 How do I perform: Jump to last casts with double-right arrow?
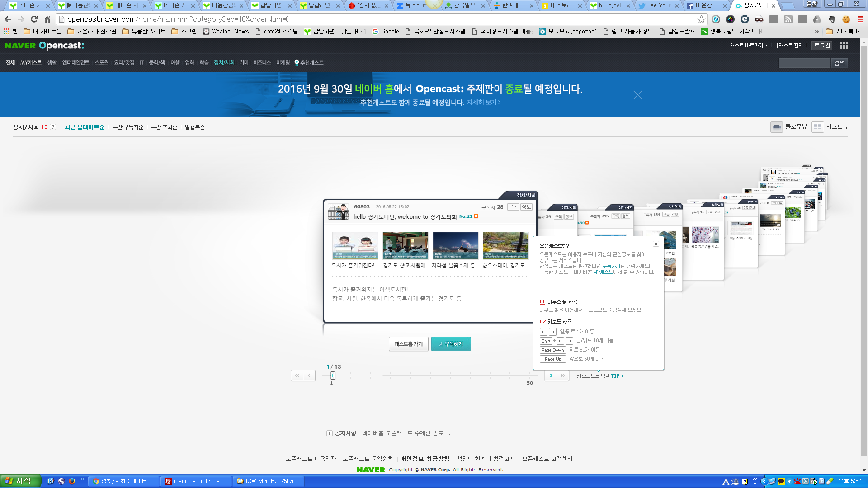pyautogui.click(x=563, y=375)
